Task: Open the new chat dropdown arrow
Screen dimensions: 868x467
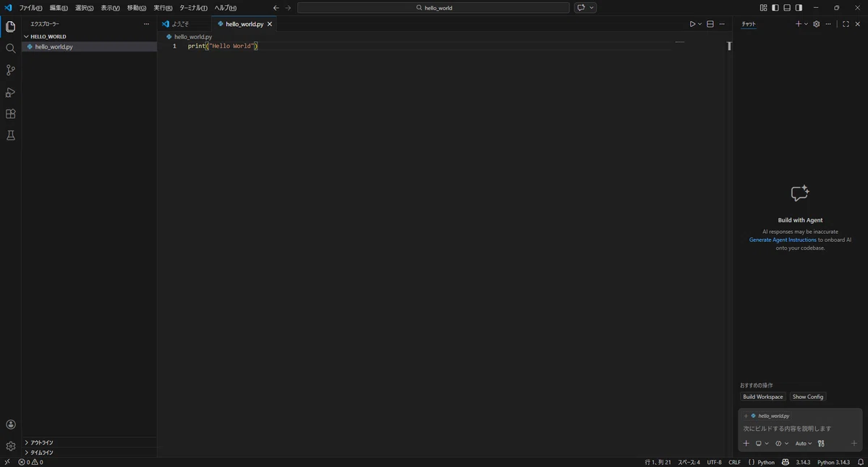Action: tap(806, 24)
